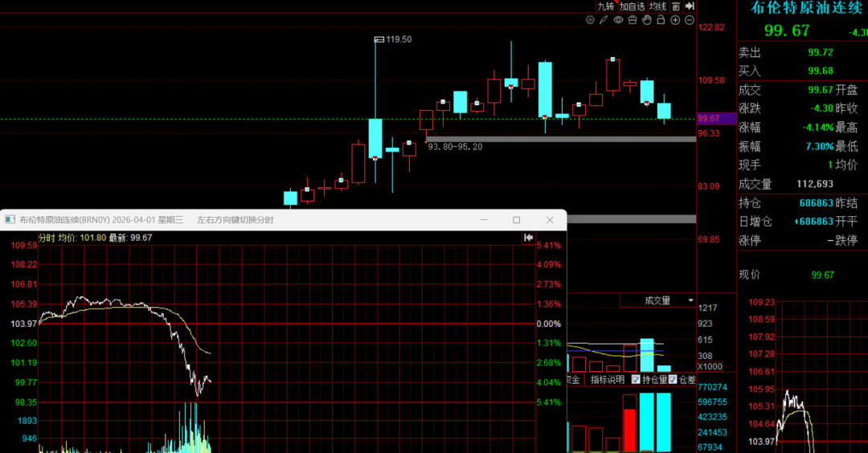
Task: Minimize the intraday popup window
Action: [484, 219]
